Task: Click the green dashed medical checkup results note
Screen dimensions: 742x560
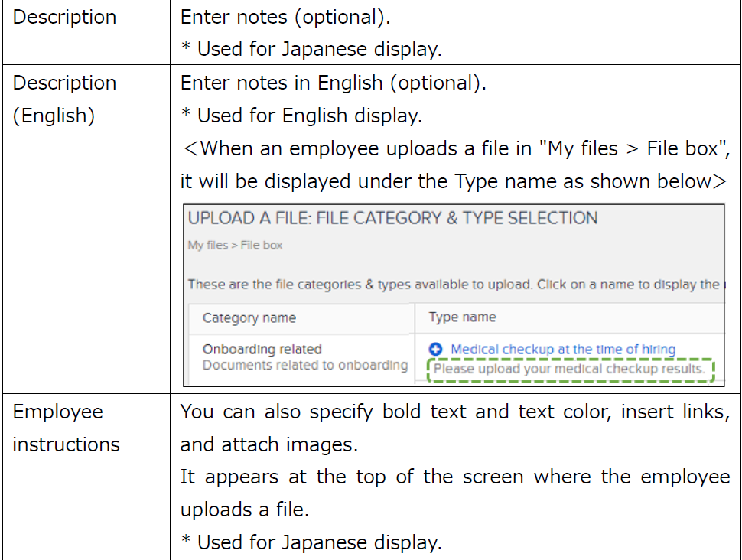Action: (570, 370)
